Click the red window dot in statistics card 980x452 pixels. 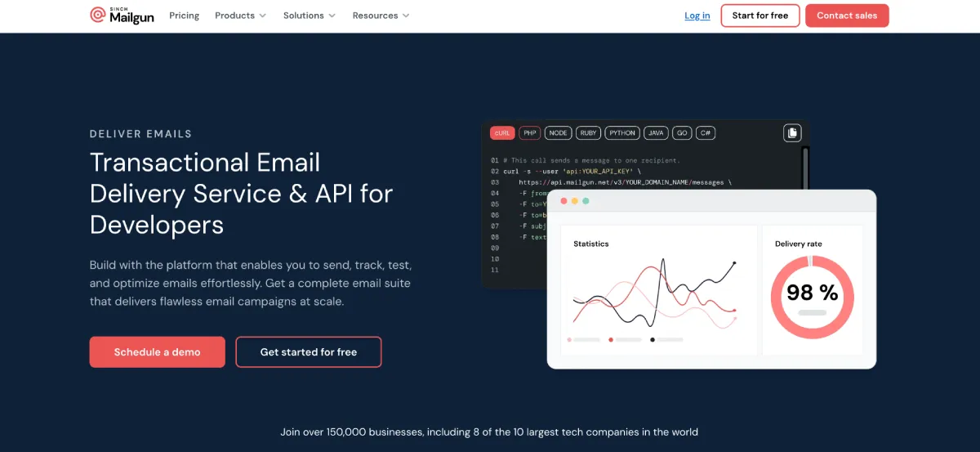coord(563,201)
